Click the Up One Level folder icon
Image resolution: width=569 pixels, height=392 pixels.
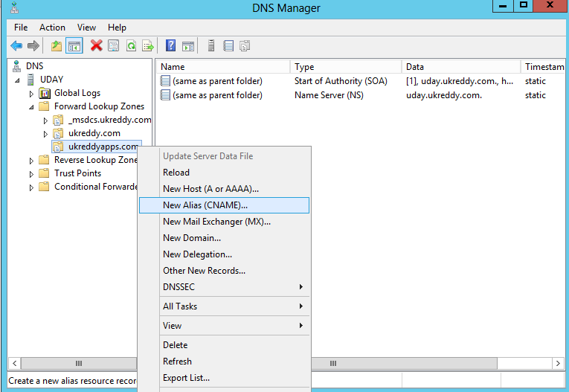click(x=57, y=45)
